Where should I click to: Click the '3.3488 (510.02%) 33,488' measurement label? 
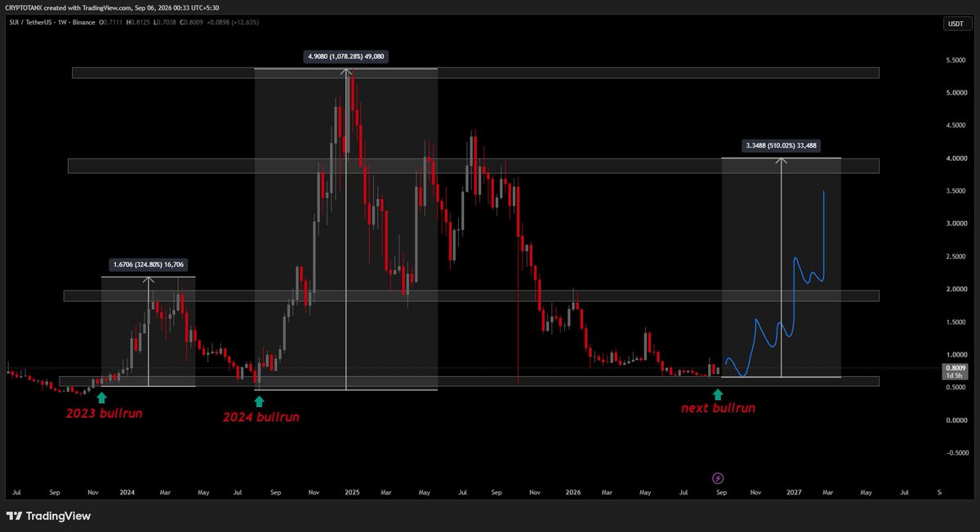coord(782,146)
